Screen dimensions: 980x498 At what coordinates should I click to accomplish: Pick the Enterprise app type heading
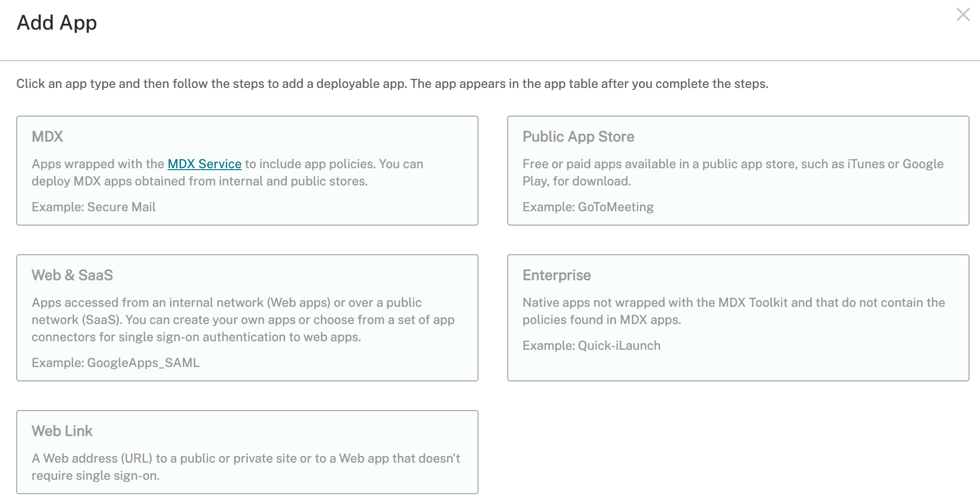(x=556, y=275)
